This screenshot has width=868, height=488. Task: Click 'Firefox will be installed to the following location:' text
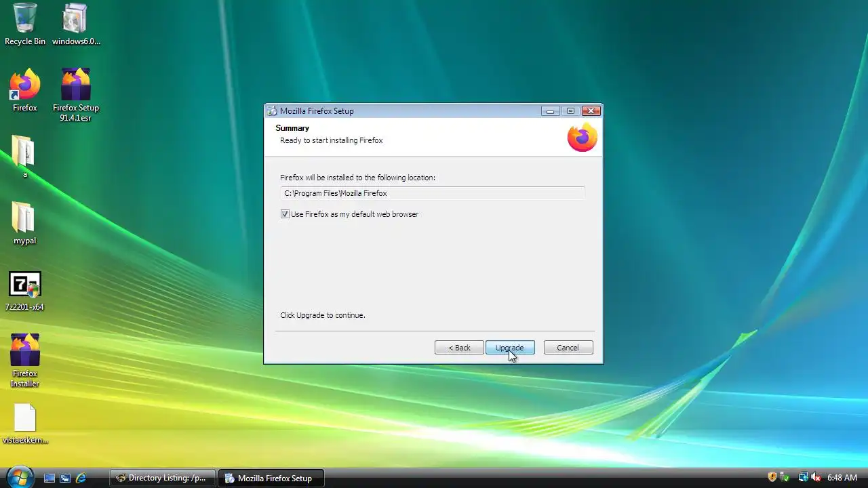click(357, 178)
